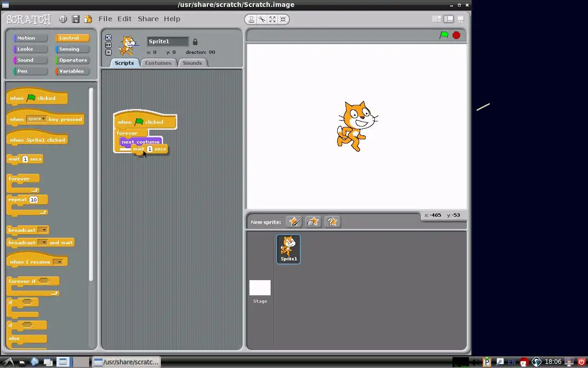Open the File menu
The width and height of the screenshot is (588, 368).
coord(105,19)
